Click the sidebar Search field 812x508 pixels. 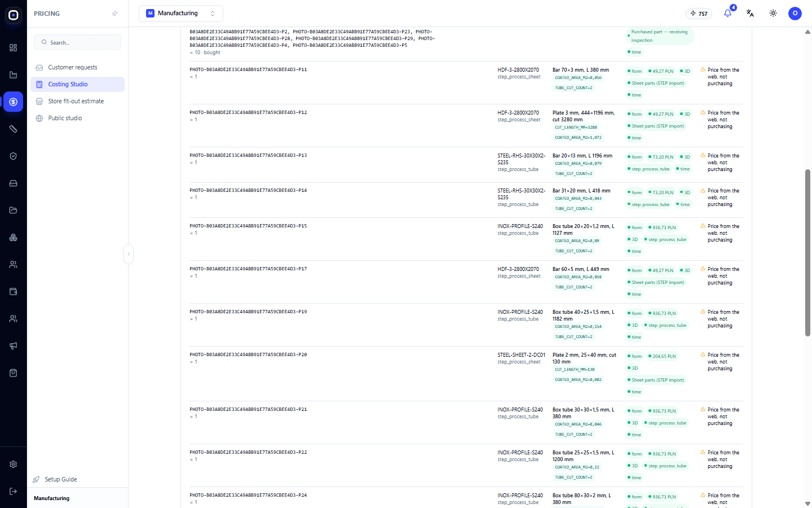click(x=78, y=42)
